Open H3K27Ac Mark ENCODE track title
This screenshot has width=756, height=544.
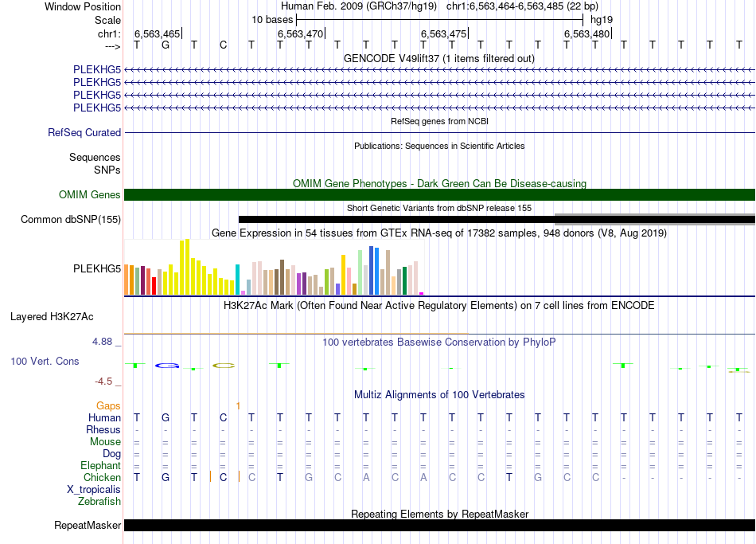(x=439, y=306)
